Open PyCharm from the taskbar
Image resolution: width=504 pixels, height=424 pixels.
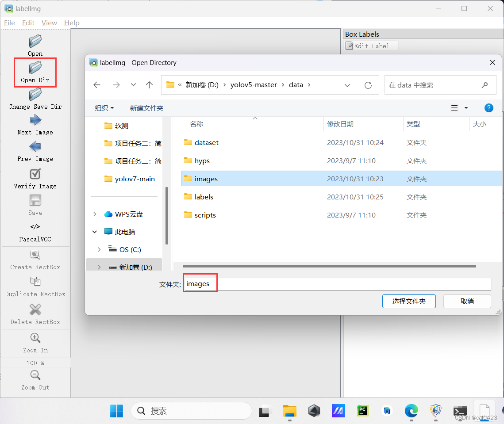(362, 411)
